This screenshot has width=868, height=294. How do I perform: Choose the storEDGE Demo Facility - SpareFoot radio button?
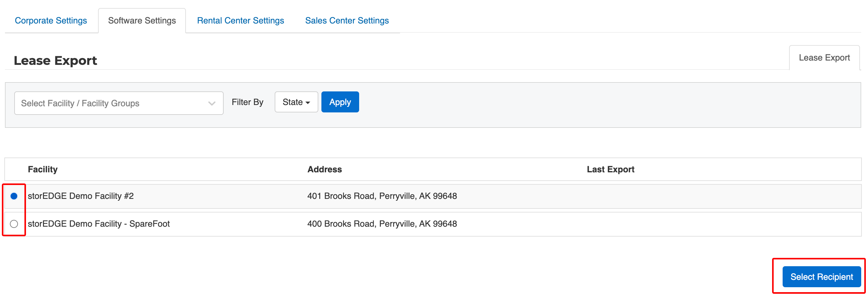point(14,224)
